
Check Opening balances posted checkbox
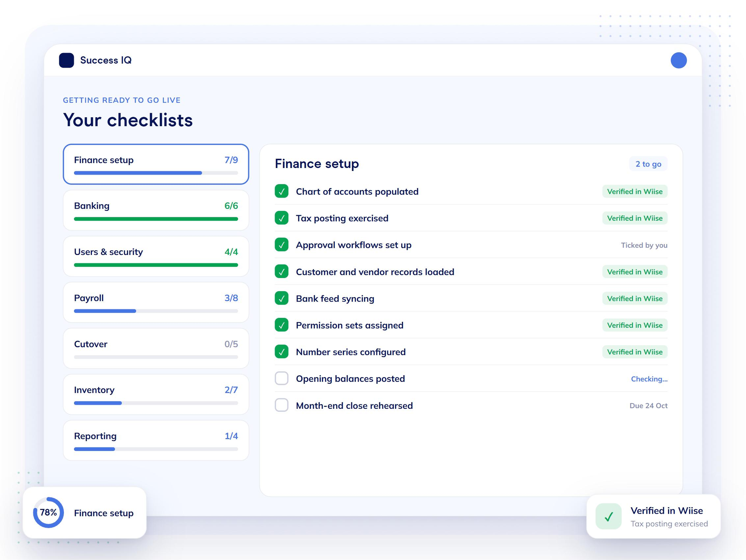coord(281,379)
